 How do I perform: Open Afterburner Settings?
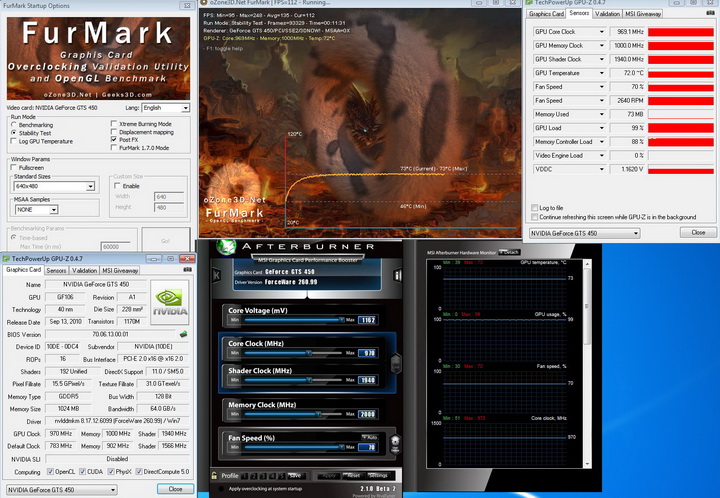click(378, 476)
